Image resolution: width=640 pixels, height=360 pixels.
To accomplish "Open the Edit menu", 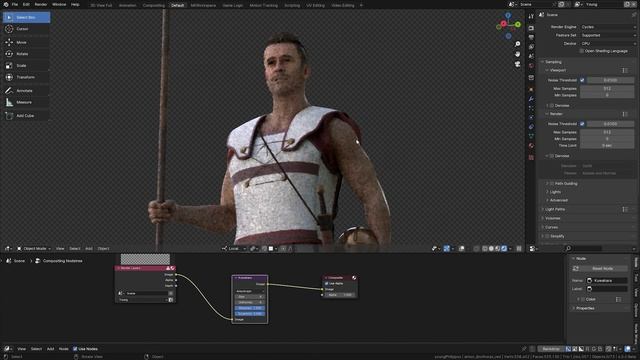I will (x=26, y=4).
